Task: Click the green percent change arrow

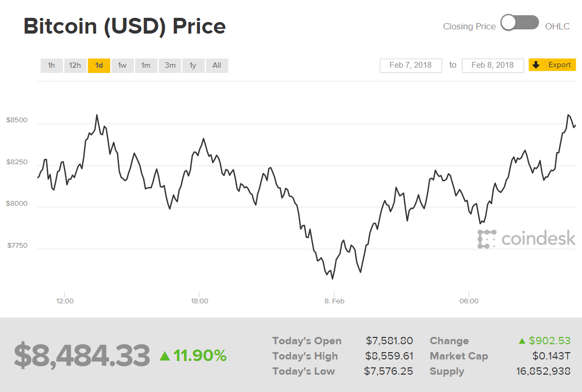Action: (x=165, y=356)
